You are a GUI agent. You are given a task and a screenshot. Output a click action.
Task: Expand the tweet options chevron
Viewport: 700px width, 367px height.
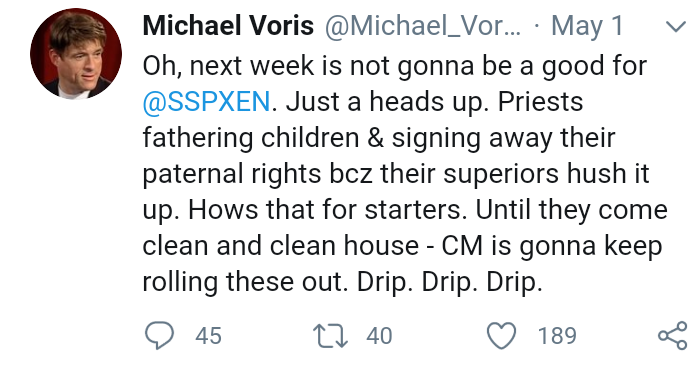675,27
